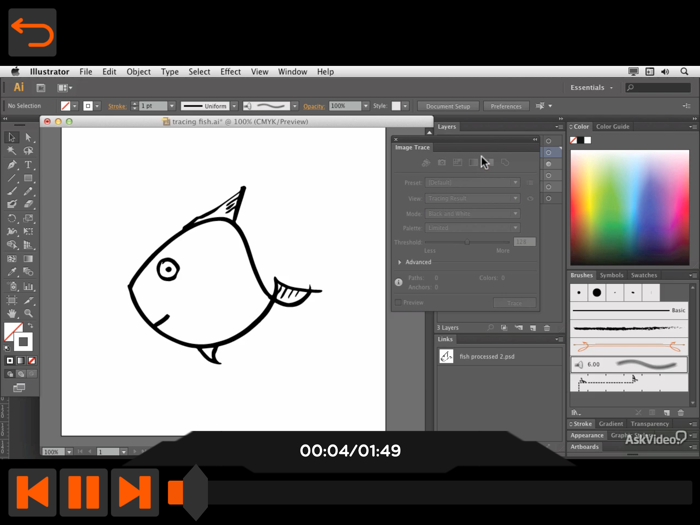The width and height of the screenshot is (700, 525).
Task: Select the Rectangle tool
Action: coord(28,178)
